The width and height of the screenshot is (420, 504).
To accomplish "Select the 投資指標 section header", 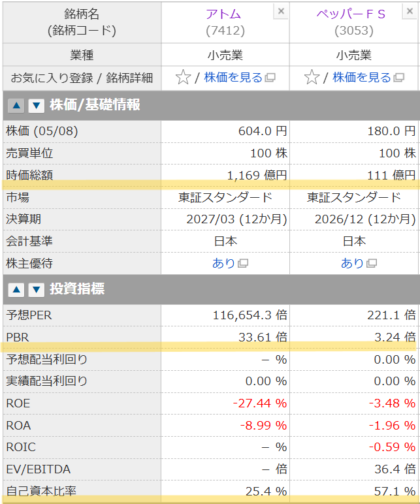I will 211,289.
